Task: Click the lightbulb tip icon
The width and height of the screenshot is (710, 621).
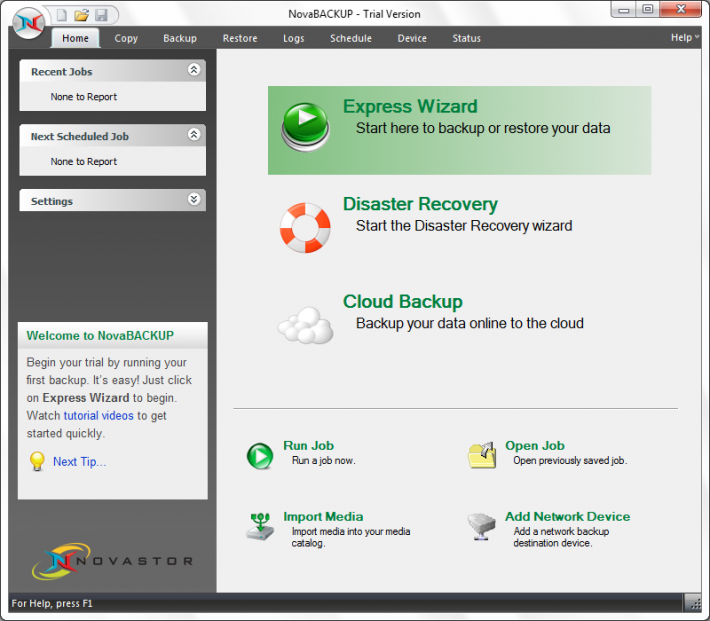Action: (37, 462)
